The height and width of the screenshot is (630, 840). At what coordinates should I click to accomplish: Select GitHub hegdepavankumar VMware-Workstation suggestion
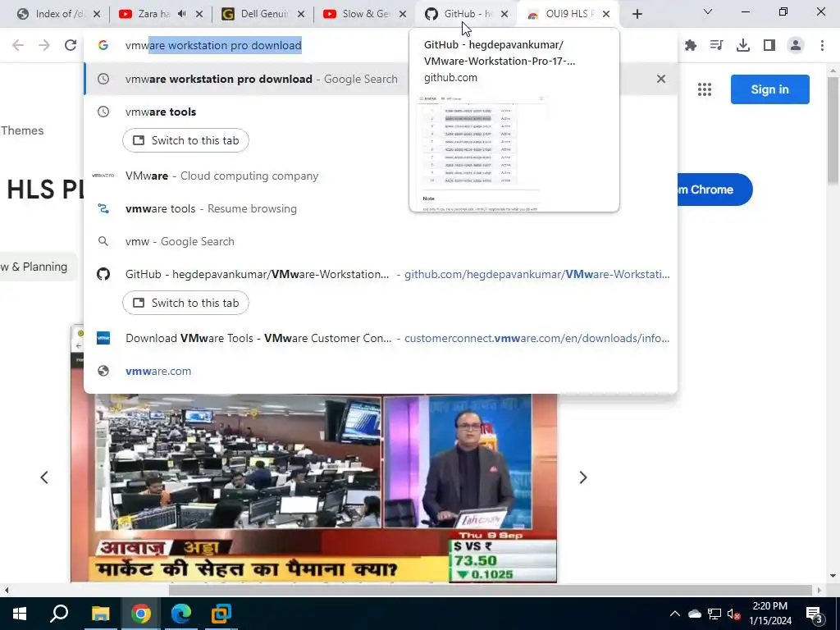[381, 274]
